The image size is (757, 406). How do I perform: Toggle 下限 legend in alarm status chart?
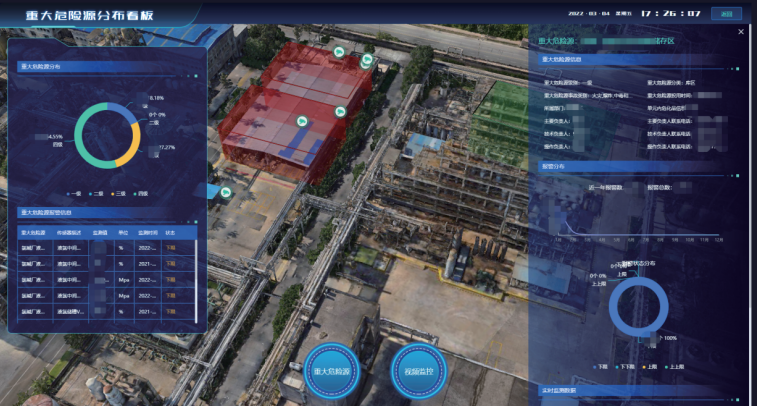[x=600, y=367]
